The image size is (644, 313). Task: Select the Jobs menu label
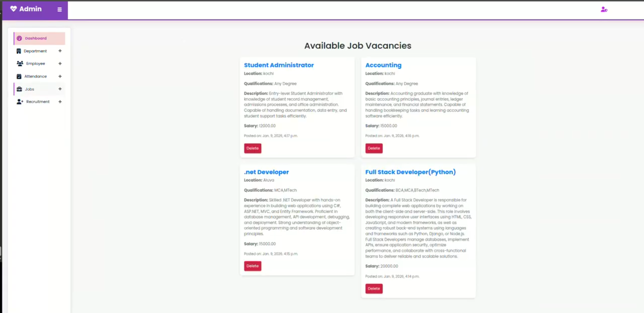(x=29, y=89)
